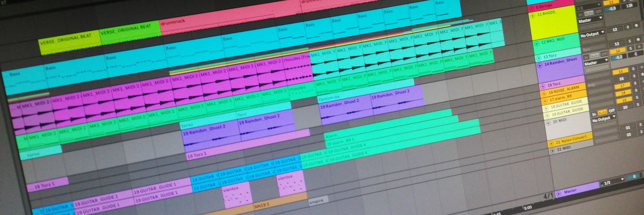Open track 14 Master output dropdown

(x=596, y=63)
